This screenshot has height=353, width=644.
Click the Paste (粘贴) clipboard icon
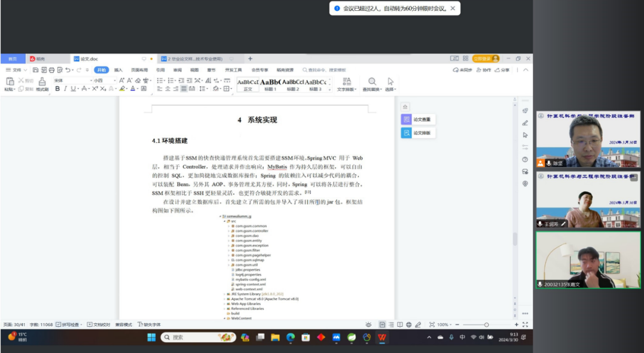click(10, 81)
